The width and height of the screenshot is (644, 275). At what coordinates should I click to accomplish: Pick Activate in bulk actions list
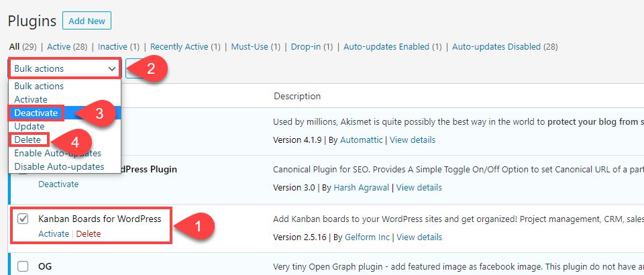click(x=31, y=99)
